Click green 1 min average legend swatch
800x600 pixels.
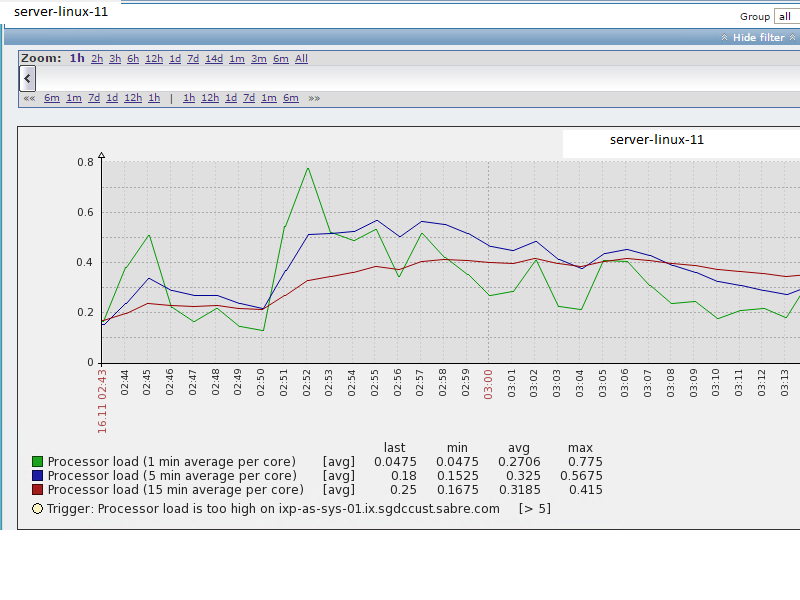tap(38, 462)
